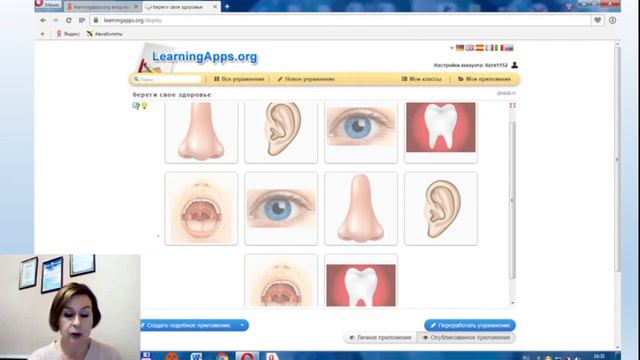Switch site language to Italian flag
640x360 pixels.
499,48
